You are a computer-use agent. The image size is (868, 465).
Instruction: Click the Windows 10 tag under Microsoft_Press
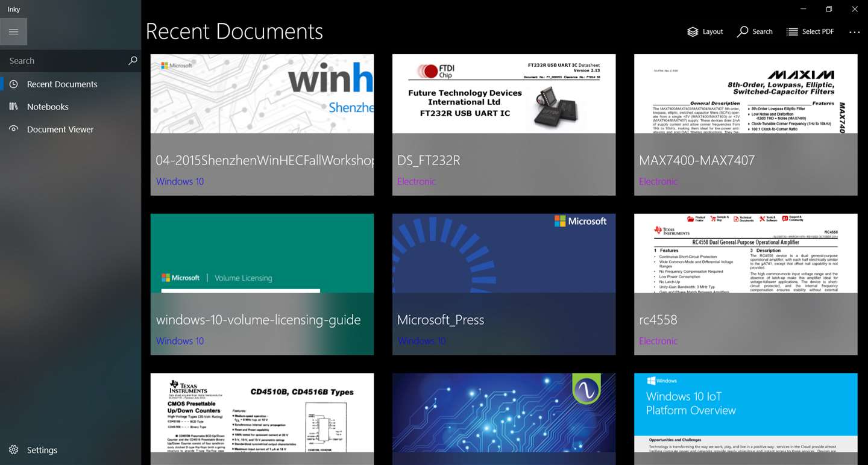point(422,341)
